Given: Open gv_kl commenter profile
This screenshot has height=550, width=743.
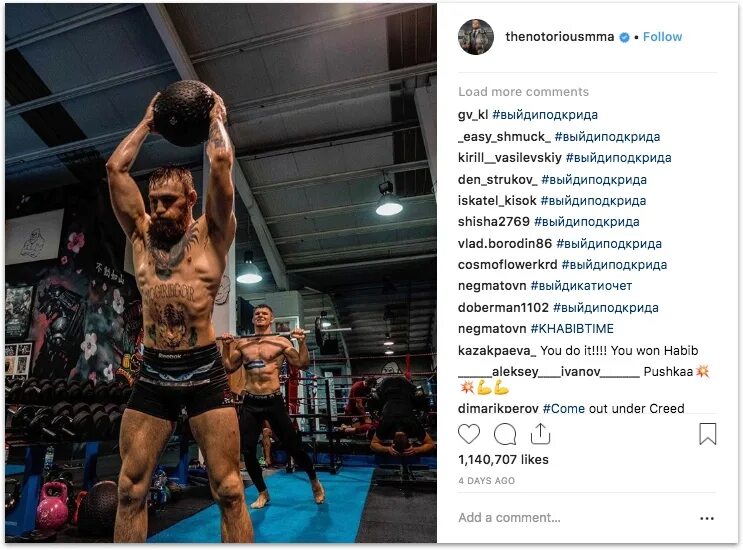Looking at the screenshot, I should 473,115.
